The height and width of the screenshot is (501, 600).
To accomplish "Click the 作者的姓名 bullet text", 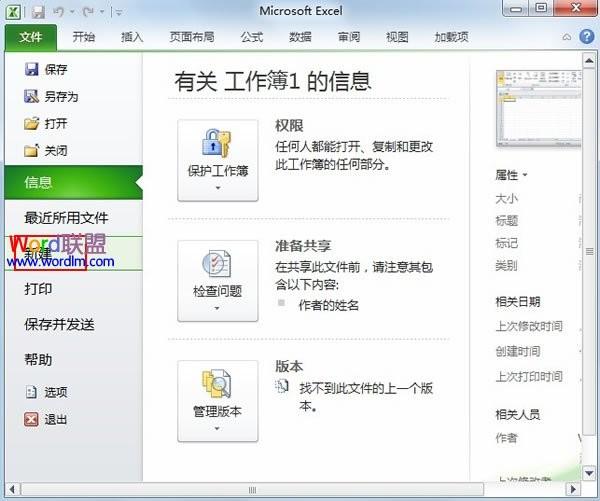I will point(329,305).
